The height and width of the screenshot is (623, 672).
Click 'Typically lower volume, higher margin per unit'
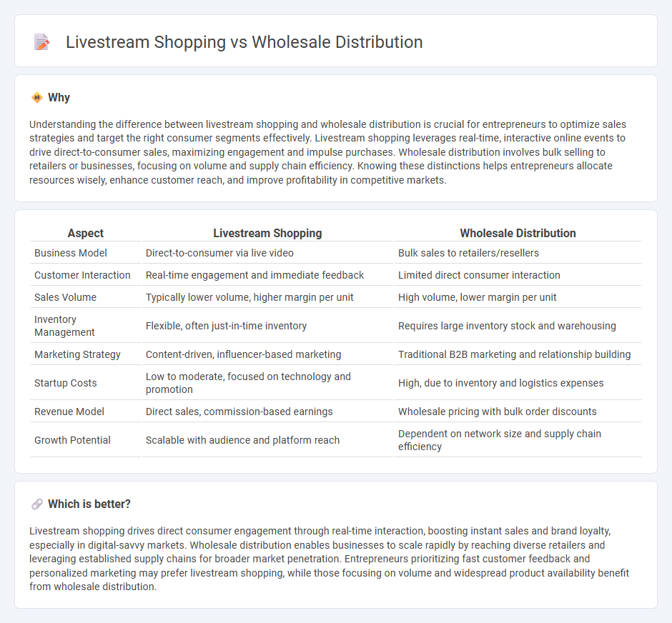click(249, 298)
